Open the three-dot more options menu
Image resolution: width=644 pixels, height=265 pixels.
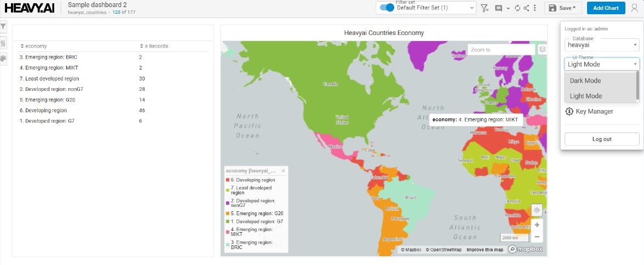coord(534,8)
